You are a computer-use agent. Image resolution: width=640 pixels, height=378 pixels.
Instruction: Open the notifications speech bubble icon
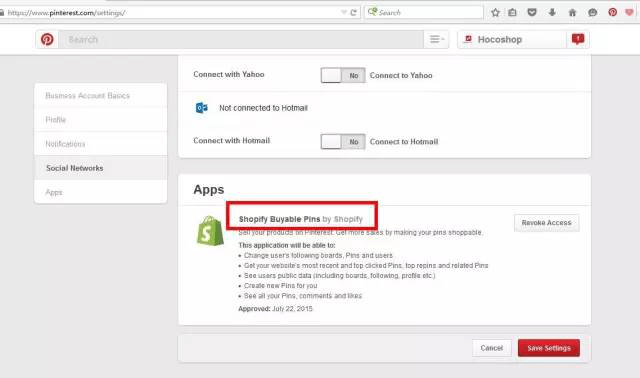578,39
